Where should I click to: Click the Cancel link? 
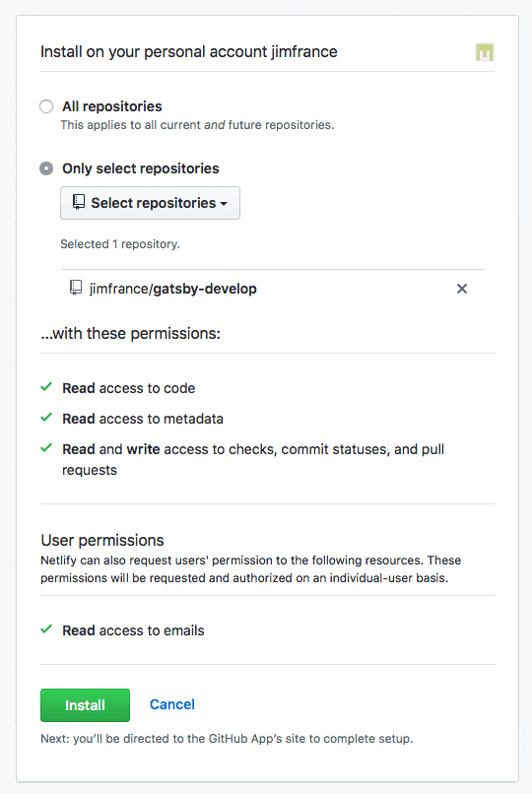coord(172,704)
